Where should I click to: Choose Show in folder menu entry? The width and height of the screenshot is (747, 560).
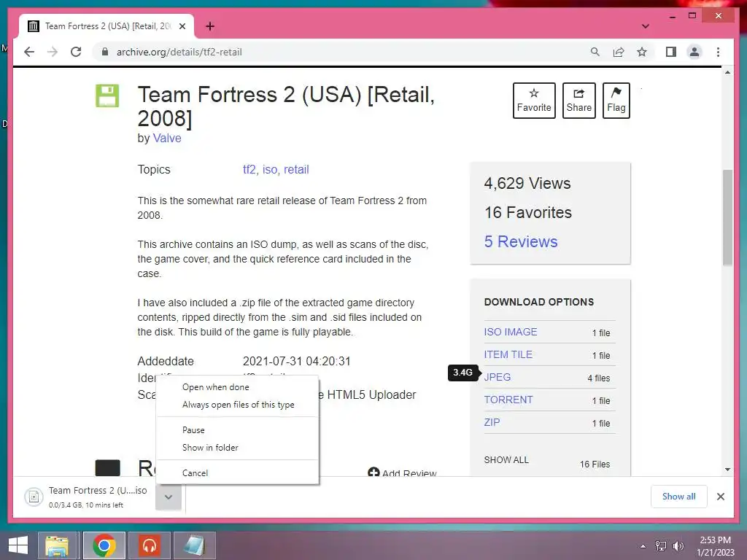coord(237,448)
